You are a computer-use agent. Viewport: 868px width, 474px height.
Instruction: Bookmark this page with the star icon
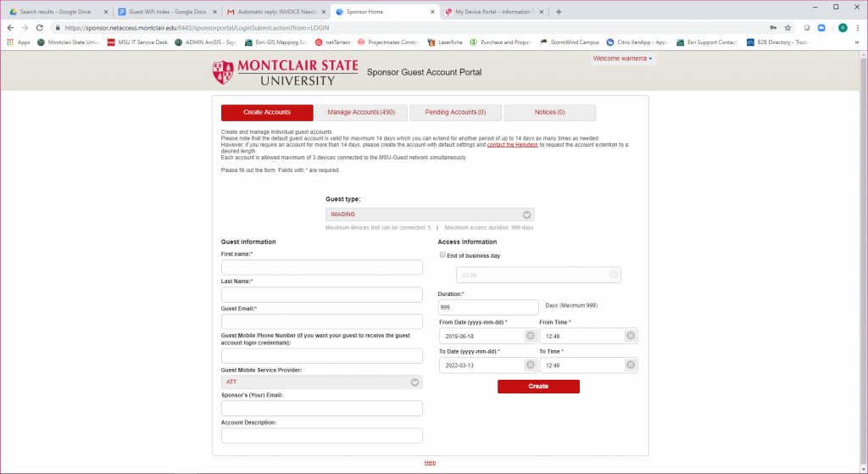[x=787, y=27]
